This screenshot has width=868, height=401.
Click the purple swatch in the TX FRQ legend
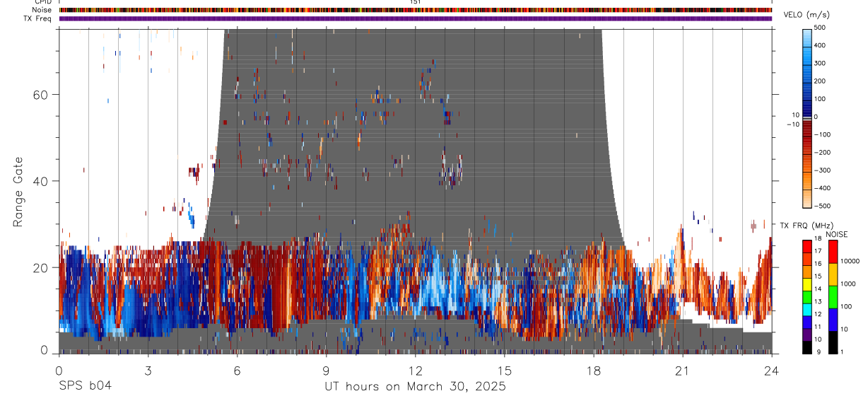(x=807, y=335)
